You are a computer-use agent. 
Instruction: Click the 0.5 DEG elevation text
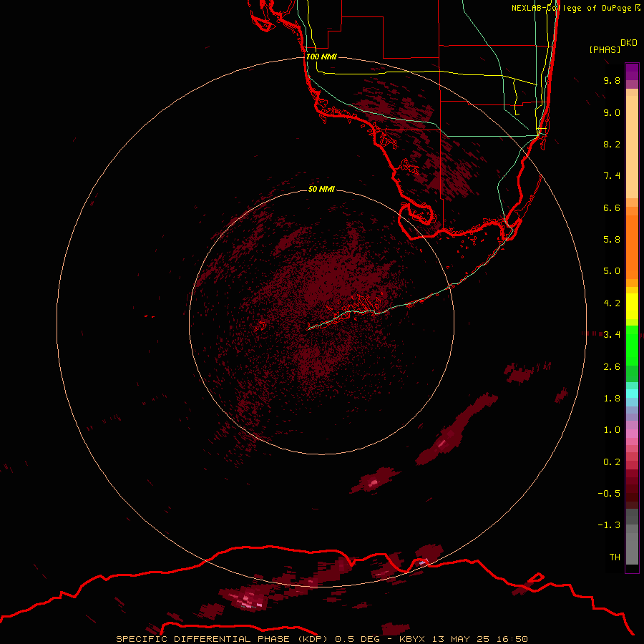(357, 639)
